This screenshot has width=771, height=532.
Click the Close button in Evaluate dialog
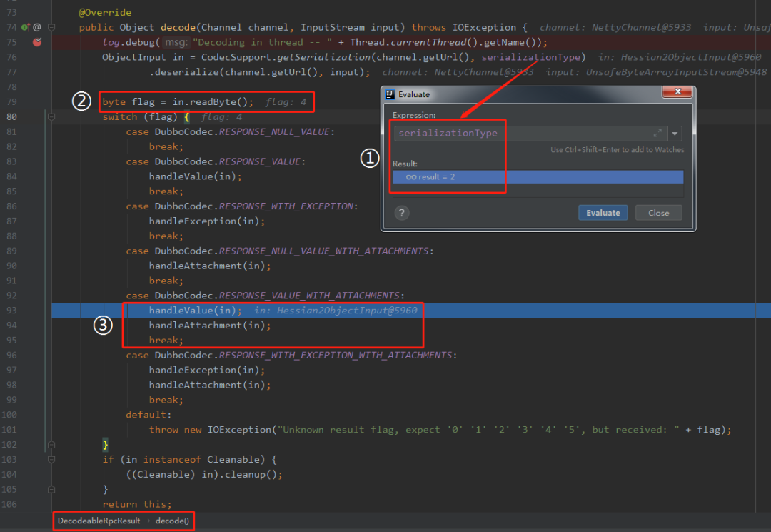tap(658, 213)
